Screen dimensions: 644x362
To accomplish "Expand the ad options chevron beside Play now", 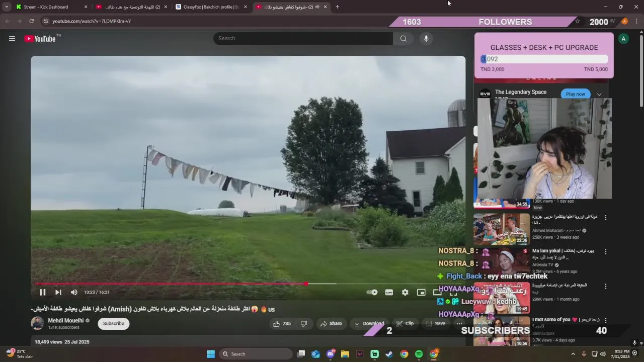I will [x=599, y=95].
